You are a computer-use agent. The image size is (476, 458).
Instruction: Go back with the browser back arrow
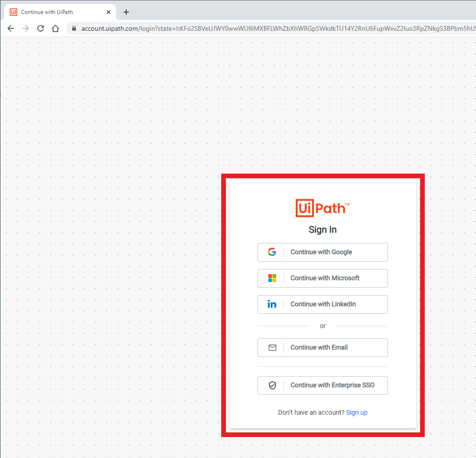(11, 28)
